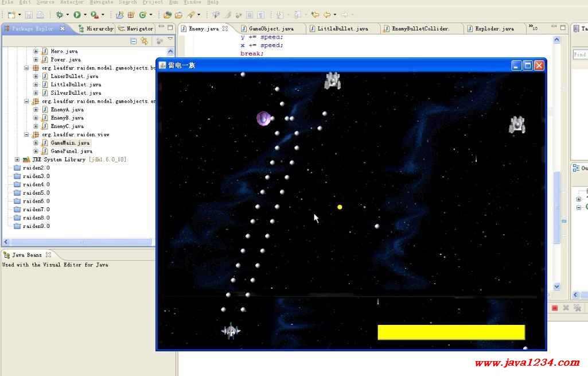Close the Enemy.java editor tab
This screenshot has height=376, width=588.
pyautogui.click(x=225, y=29)
